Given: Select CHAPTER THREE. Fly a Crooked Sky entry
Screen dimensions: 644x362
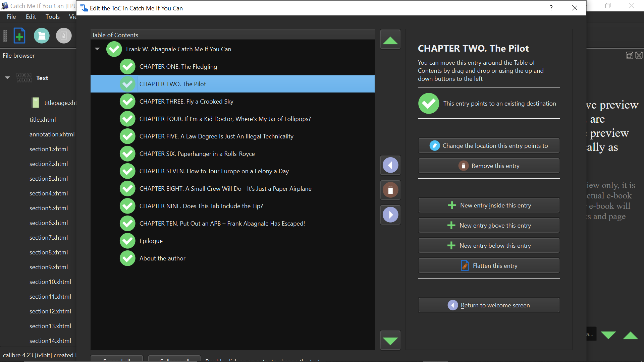Looking at the screenshot, I should 186,101.
